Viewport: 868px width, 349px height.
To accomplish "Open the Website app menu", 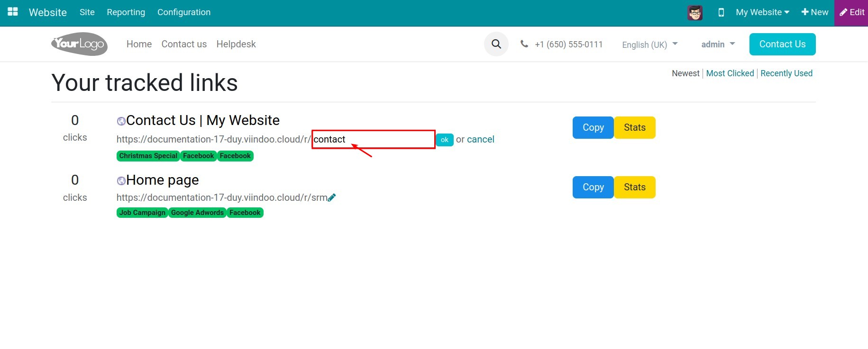I will tap(48, 12).
